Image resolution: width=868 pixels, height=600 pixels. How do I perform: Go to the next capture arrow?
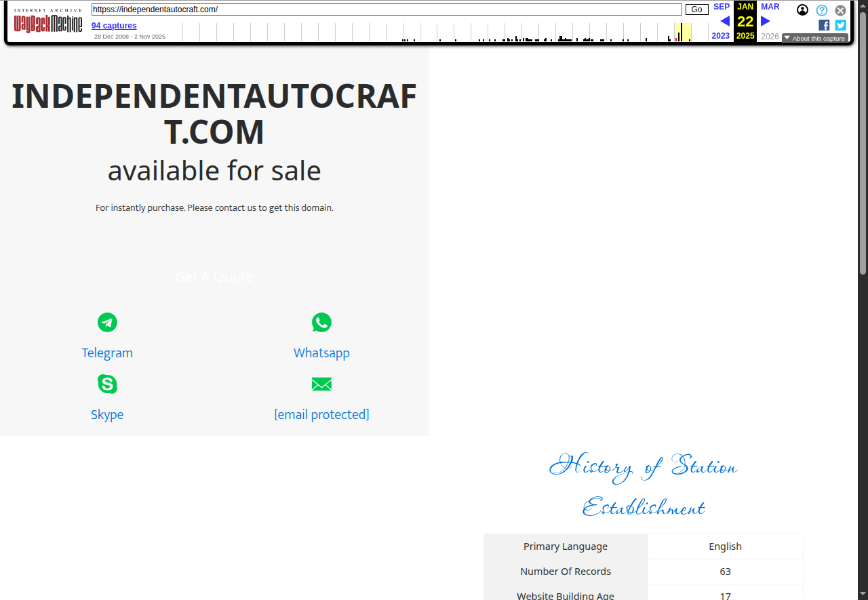pyautogui.click(x=766, y=21)
